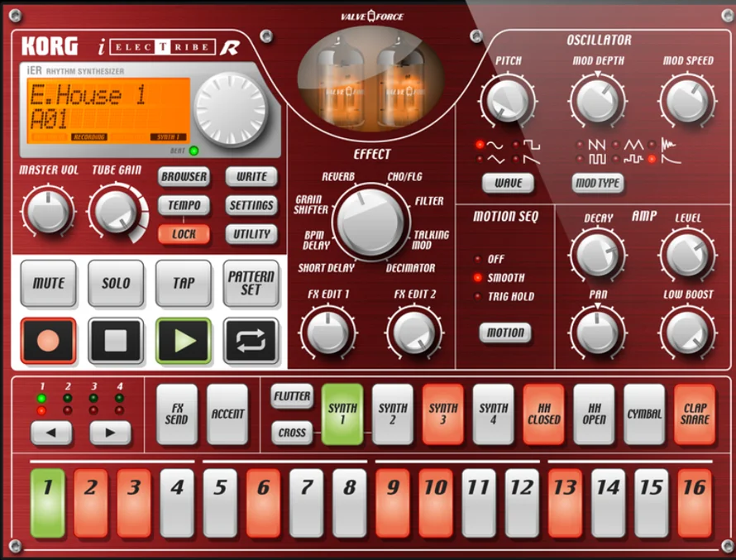Open the Settings panel
The image size is (736, 560).
click(251, 206)
